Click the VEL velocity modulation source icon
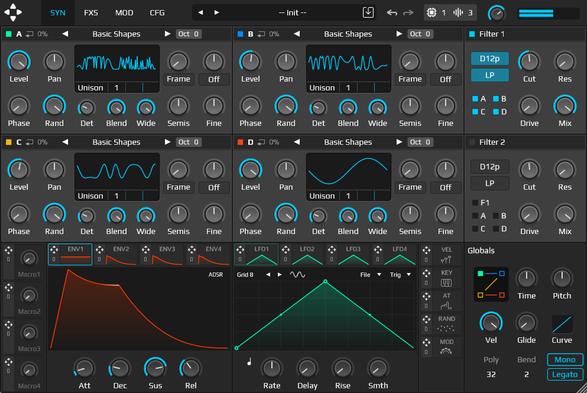Viewport: 587px width, 393px height. pyautogui.click(x=446, y=260)
